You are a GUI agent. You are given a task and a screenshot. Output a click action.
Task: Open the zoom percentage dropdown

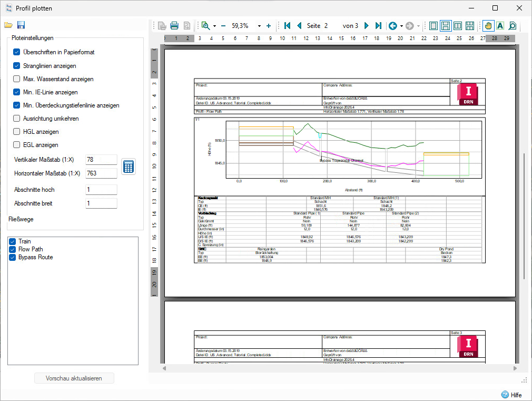(x=259, y=26)
